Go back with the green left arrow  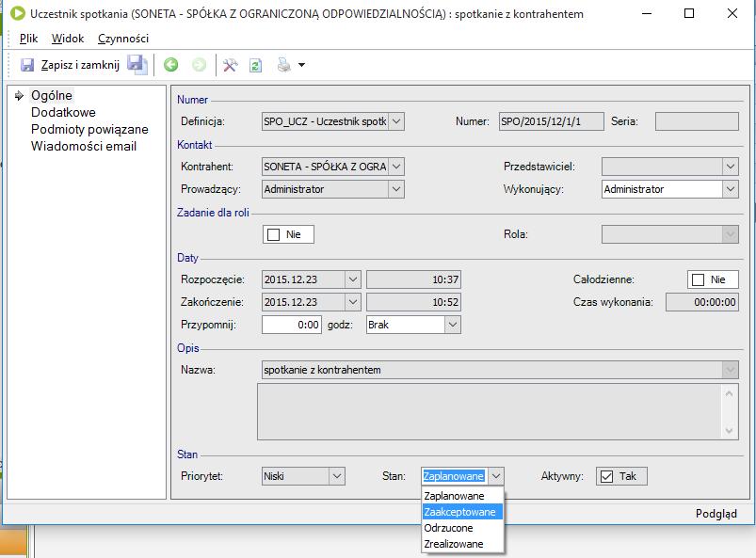pyautogui.click(x=170, y=65)
